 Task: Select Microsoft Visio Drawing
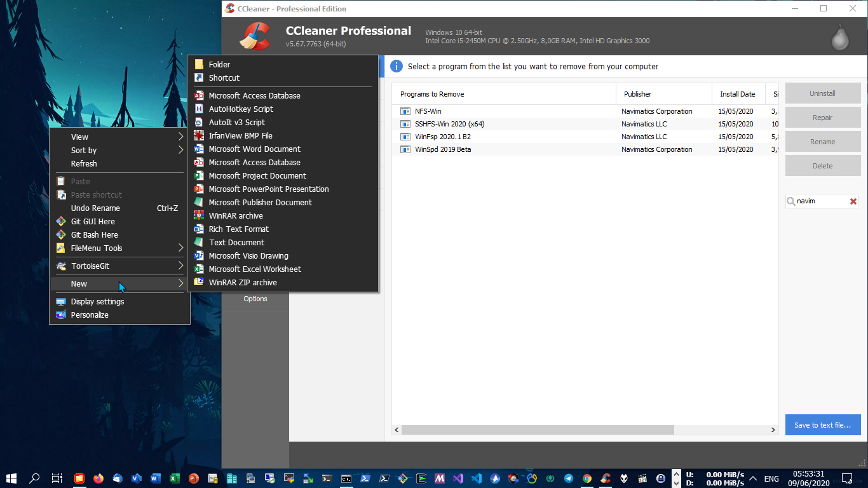(283, 255)
